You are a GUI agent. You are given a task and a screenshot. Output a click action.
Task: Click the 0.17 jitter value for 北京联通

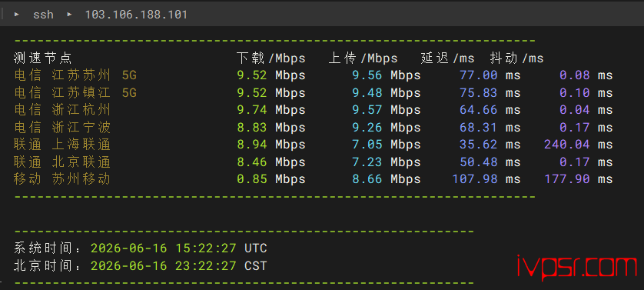(x=575, y=162)
